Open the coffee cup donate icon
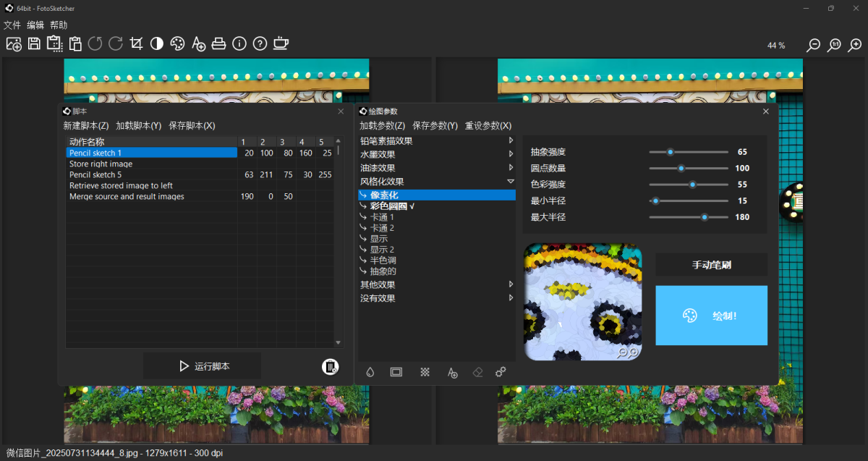This screenshot has width=868, height=461. (x=281, y=44)
